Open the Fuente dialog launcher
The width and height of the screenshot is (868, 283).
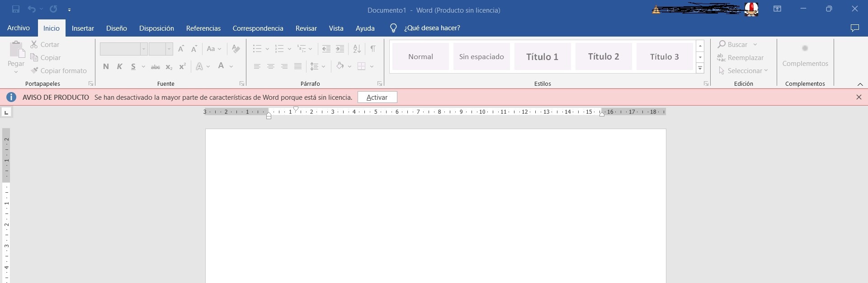click(242, 84)
